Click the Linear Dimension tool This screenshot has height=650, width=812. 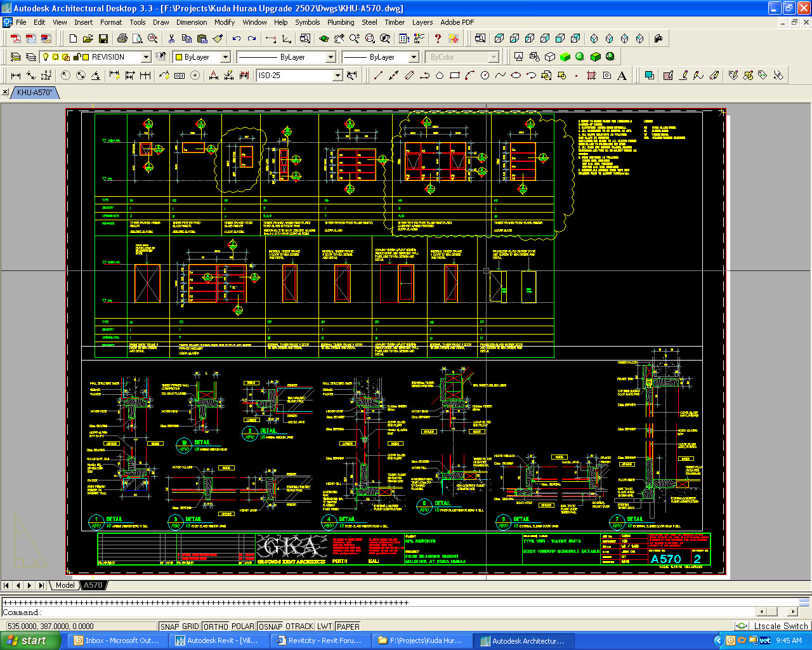[x=16, y=76]
